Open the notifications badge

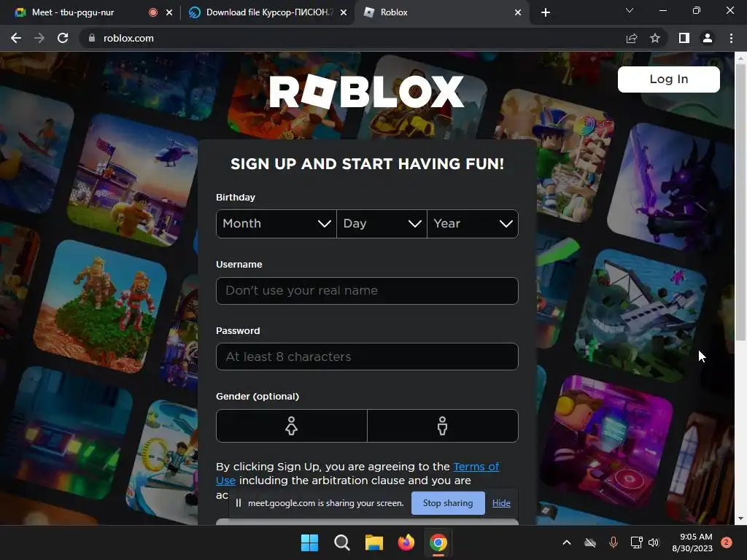tap(727, 542)
